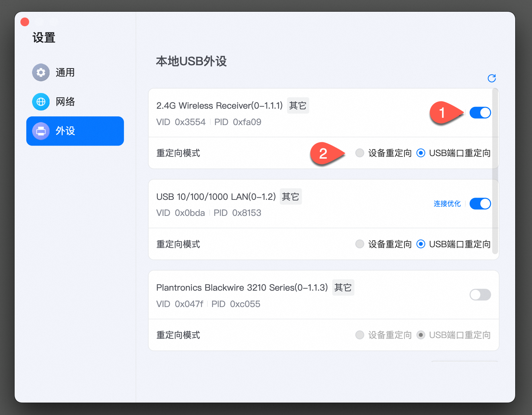Select USB端口重定向 for the 2.4G Wireless Receiver
The image size is (532, 415).
point(421,153)
